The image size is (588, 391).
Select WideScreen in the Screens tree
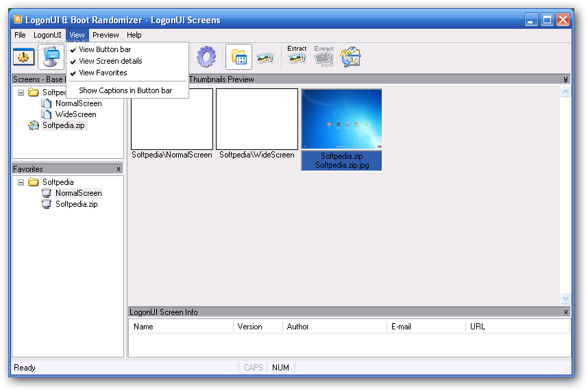tap(76, 114)
